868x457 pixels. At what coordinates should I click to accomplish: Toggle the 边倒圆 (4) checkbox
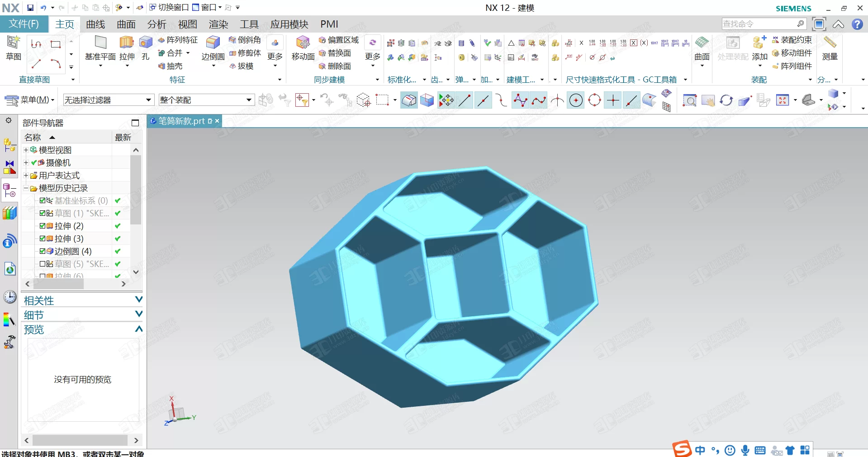[x=43, y=251]
